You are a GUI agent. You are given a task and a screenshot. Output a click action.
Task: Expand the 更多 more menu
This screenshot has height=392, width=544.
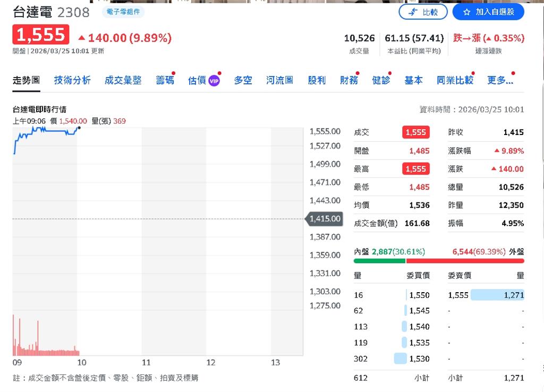500,80
